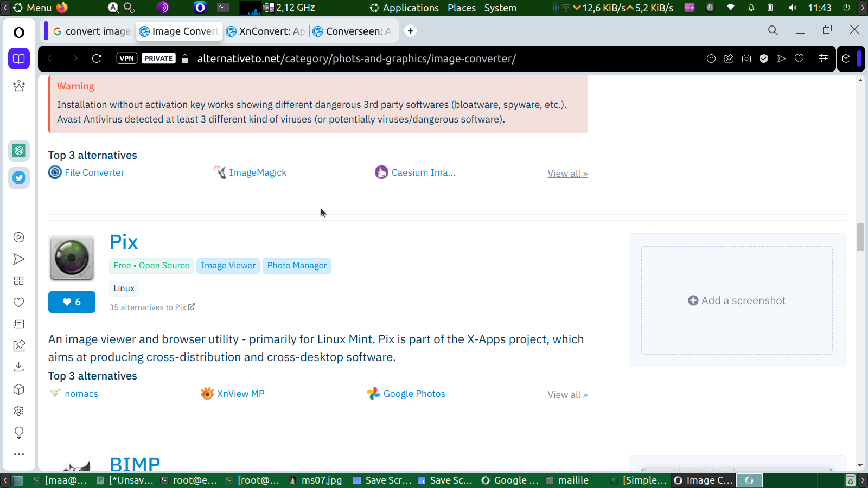Open the Pinboards icon in the sidebar

click(x=19, y=346)
